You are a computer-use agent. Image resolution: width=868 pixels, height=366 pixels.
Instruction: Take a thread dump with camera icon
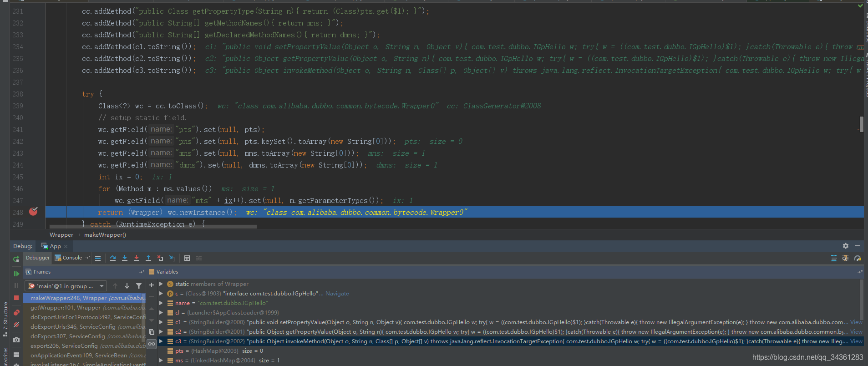tap(16, 340)
